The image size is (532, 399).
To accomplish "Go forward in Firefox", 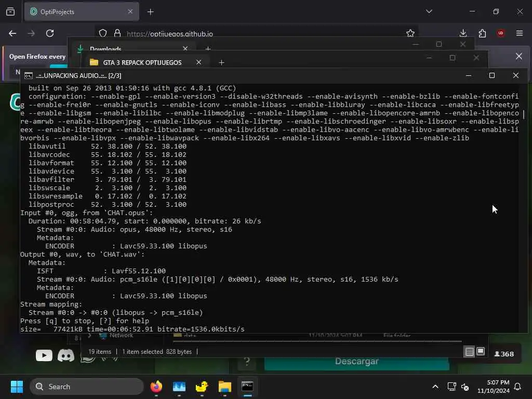I will tap(31, 33).
